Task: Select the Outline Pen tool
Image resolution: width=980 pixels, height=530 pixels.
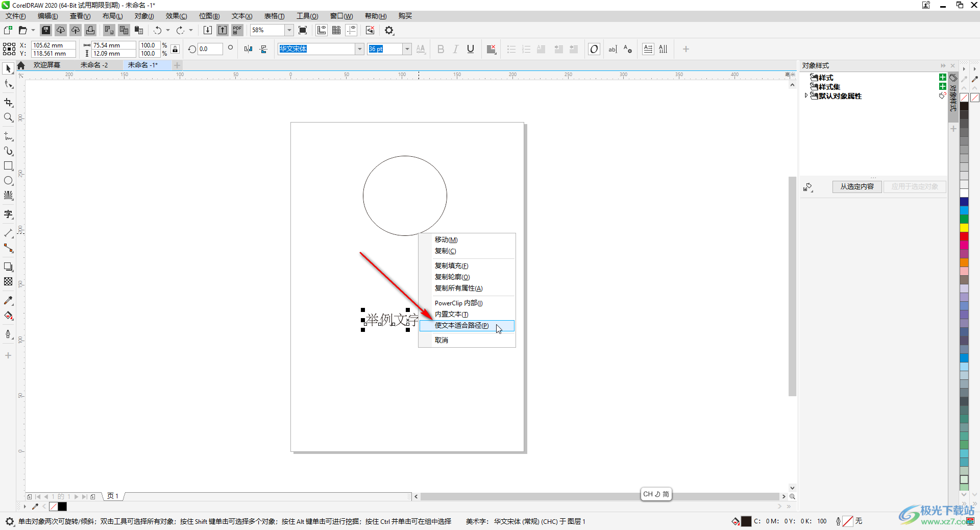Action: (8, 334)
